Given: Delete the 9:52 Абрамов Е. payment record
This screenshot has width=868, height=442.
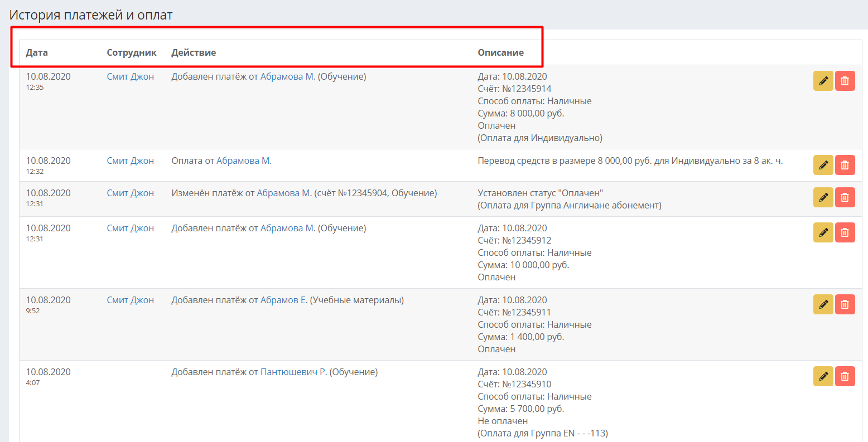Looking at the screenshot, I should coord(845,304).
